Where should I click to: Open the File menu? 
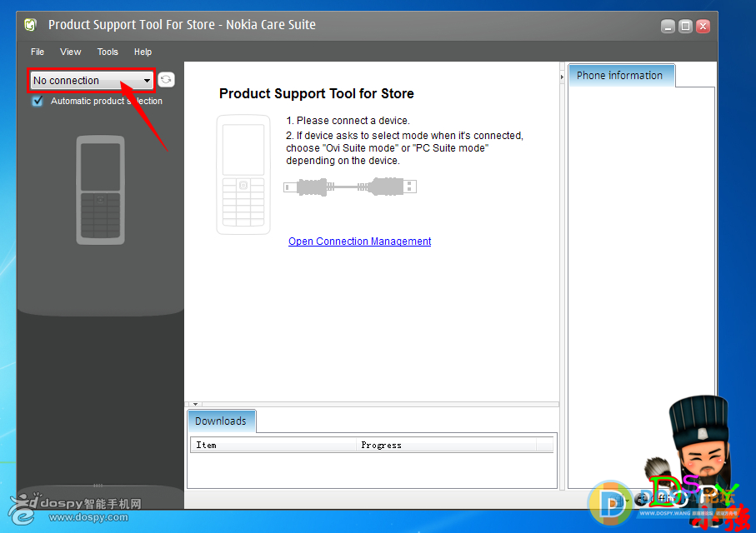38,52
